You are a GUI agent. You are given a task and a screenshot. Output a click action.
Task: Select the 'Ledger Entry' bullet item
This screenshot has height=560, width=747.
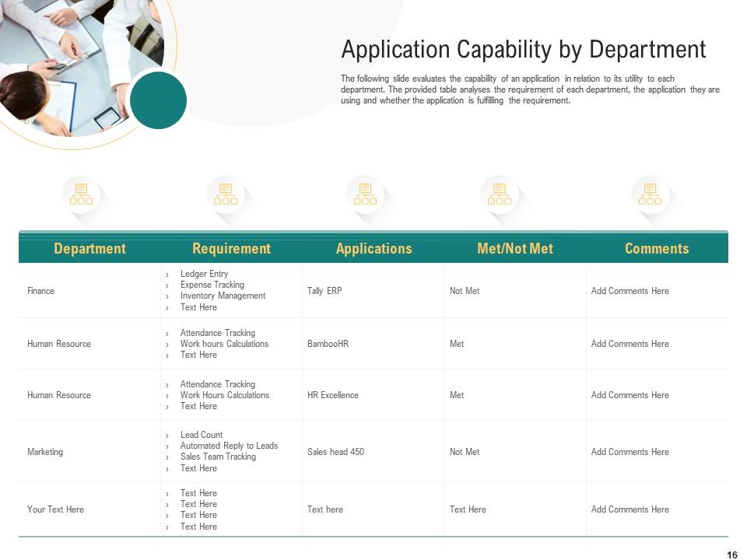pyautogui.click(x=205, y=274)
